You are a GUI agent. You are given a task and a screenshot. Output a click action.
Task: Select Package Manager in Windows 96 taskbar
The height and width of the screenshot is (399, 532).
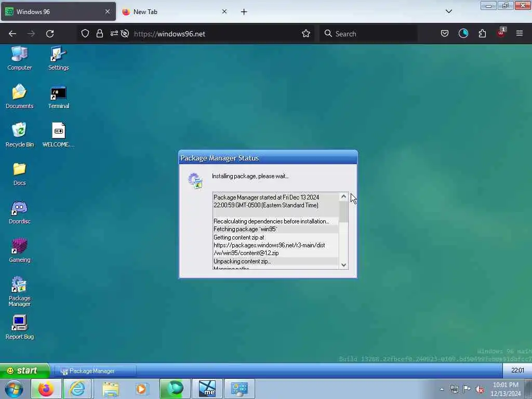[x=95, y=371]
